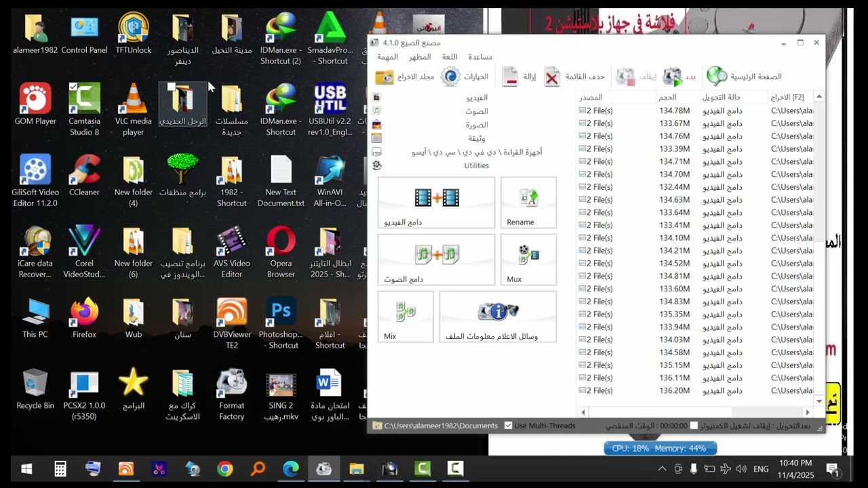Open Microsoft Edge from the taskbar
The width and height of the screenshot is (868, 488).
291,468
